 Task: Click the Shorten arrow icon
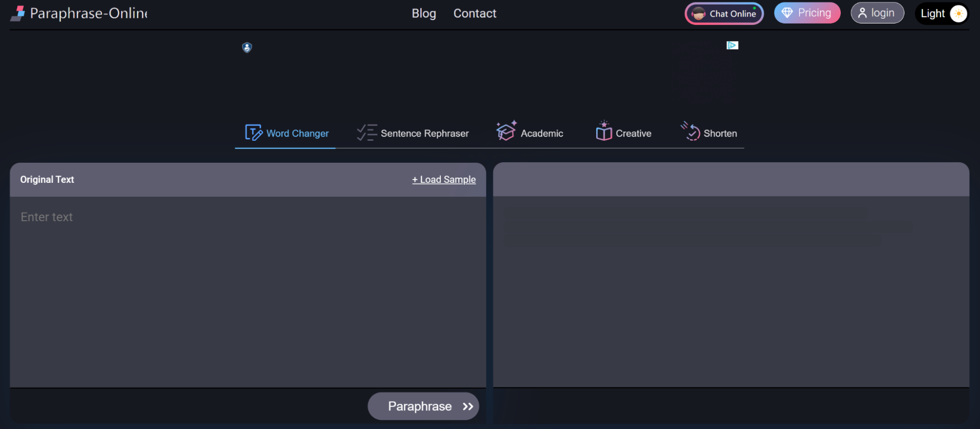point(690,131)
